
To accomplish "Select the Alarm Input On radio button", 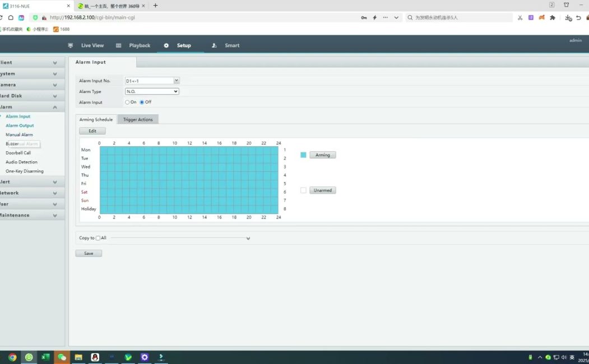I will coord(128,102).
